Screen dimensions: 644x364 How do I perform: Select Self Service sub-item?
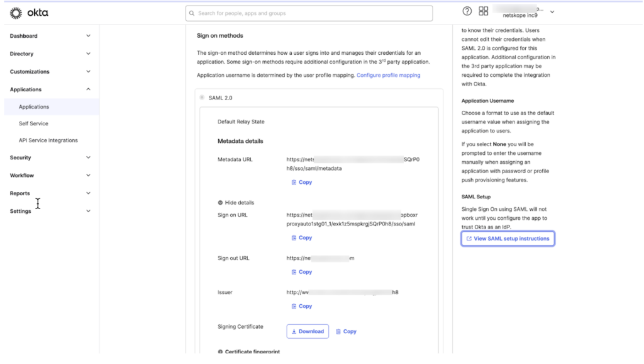pyautogui.click(x=33, y=123)
